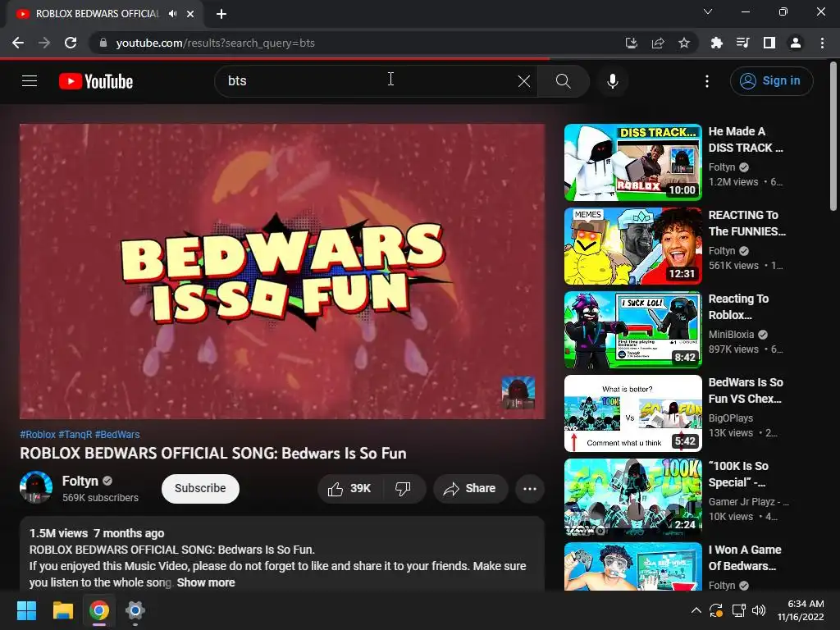Open the #Roblox hashtag
The height and width of the screenshot is (630, 840).
point(38,435)
